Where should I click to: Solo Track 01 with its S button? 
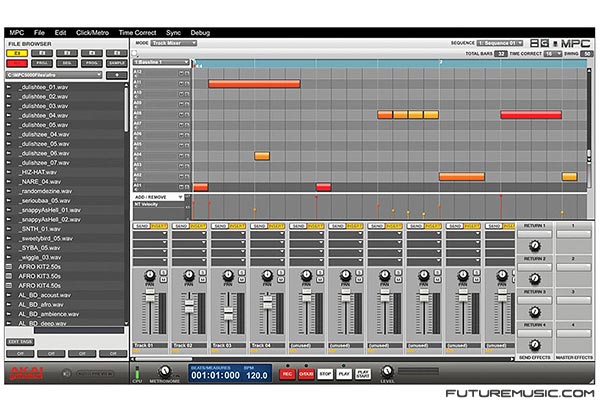click(x=163, y=272)
